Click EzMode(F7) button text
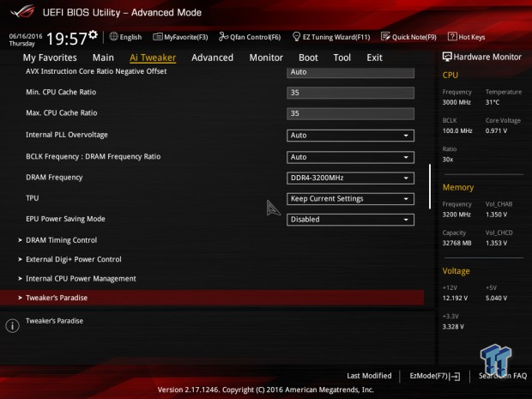 (428, 376)
